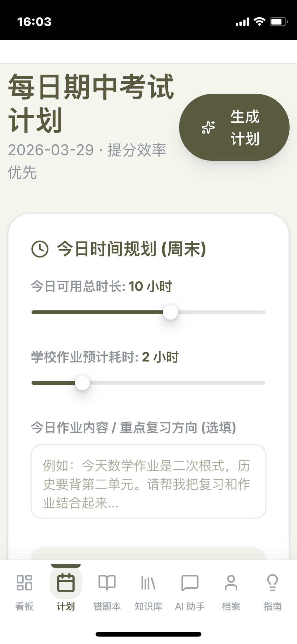Tap the 每日期中考试计划 page heading

click(91, 103)
